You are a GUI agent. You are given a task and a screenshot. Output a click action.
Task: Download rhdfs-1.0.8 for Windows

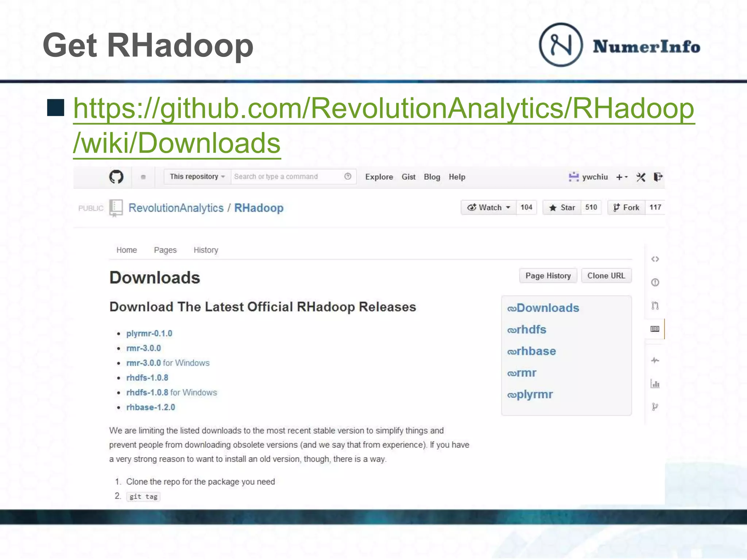click(x=171, y=393)
